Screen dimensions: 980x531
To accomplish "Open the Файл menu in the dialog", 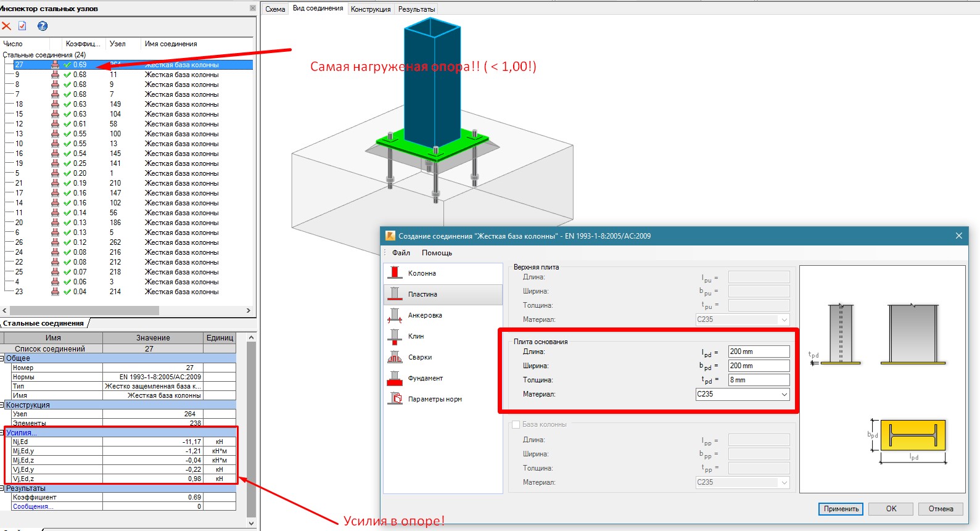I will pyautogui.click(x=401, y=253).
